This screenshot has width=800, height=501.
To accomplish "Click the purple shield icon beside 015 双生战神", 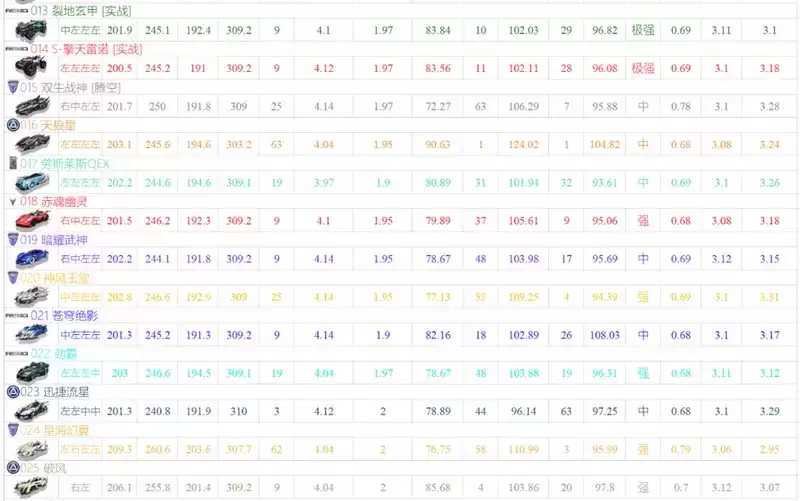I will pos(12,87).
